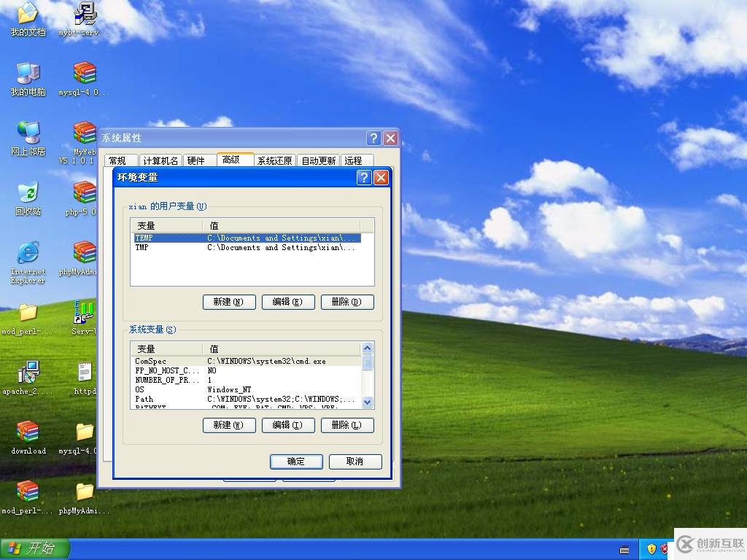This screenshot has height=560, width=747.
Task: Click the 值 column header in system variables
Action: [x=282, y=349]
